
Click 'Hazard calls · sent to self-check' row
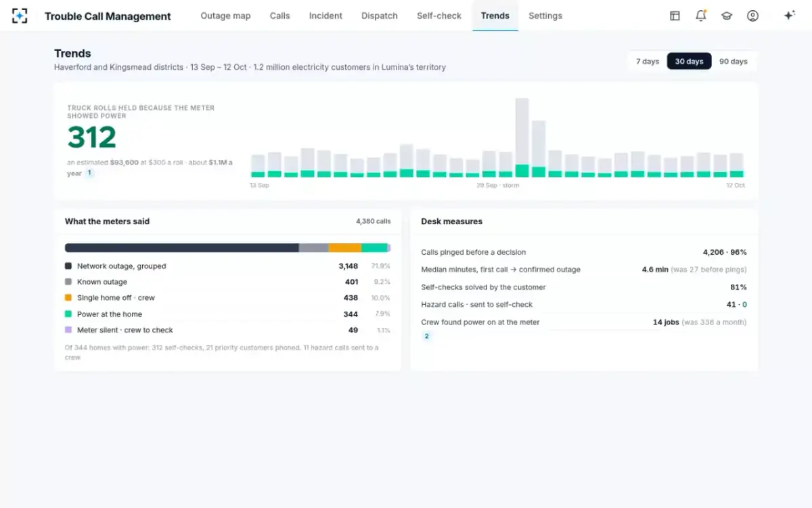[584, 305]
